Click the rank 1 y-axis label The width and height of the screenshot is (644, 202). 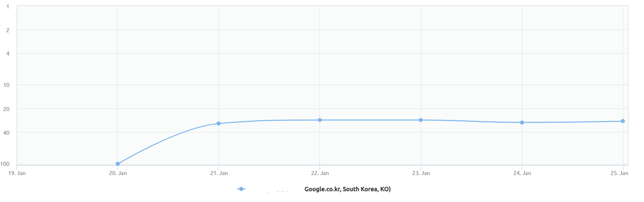[8, 7]
